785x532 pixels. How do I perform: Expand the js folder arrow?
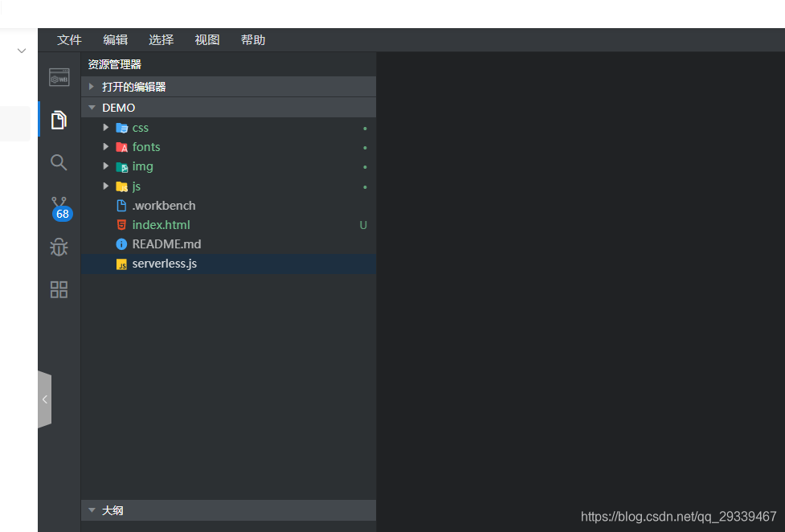pos(105,186)
